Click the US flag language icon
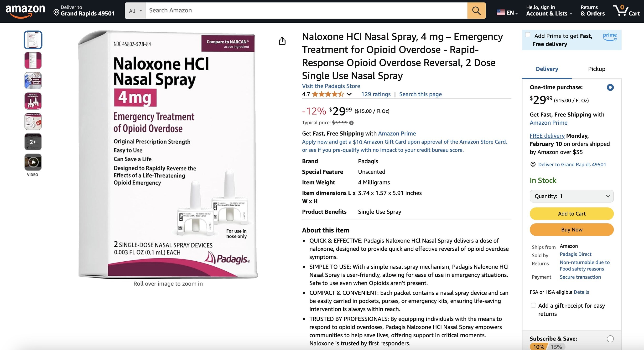644x350 pixels. coord(500,12)
